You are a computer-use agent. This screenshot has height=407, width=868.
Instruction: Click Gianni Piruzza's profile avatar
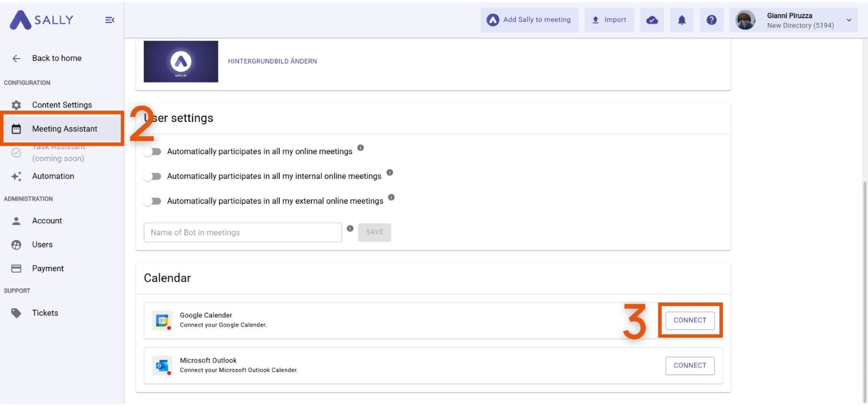click(x=745, y=20)
